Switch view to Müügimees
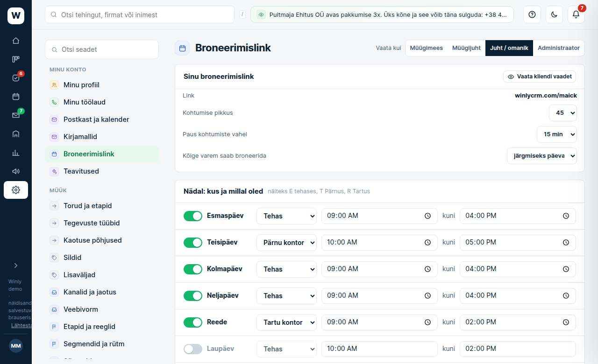Viewport: 598px width, 364px height. (x=426, y=48)
